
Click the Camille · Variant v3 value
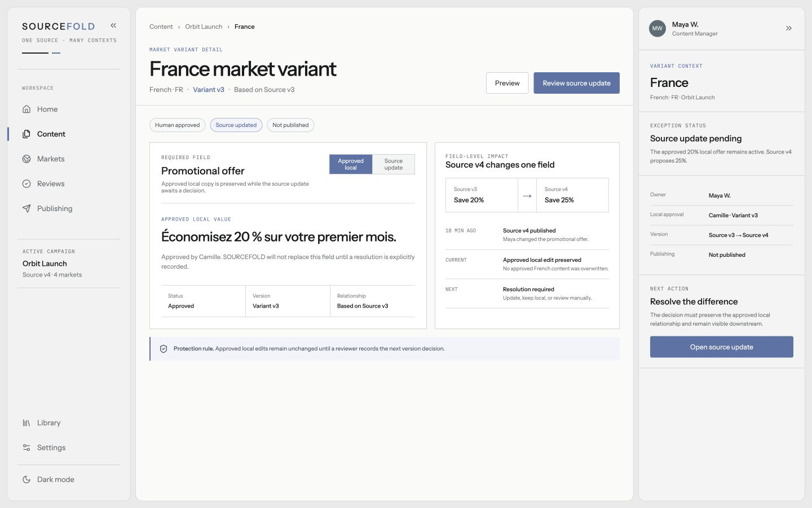click(733, 216)
